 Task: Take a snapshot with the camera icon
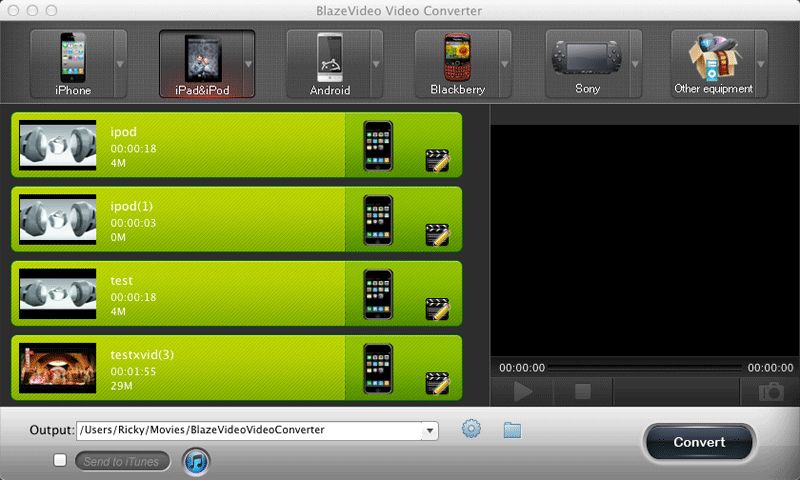[770, 392]
